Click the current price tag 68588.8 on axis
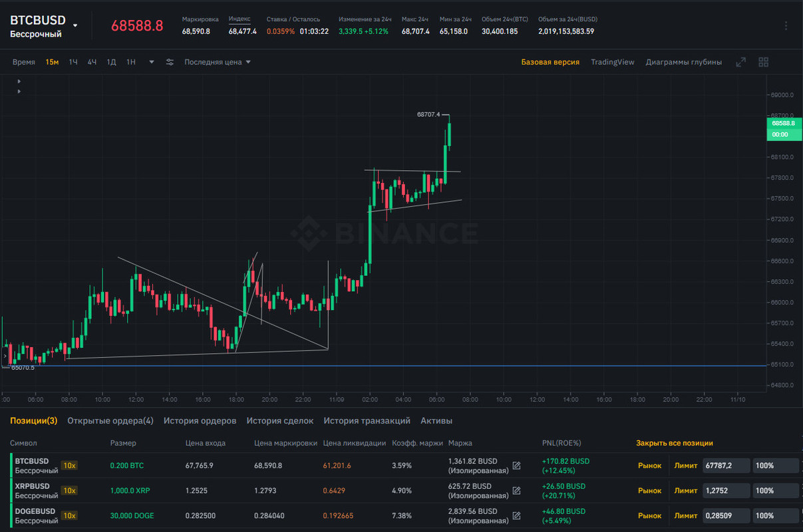The height and width of the screenshot is (532, 803). pos(784,123)
